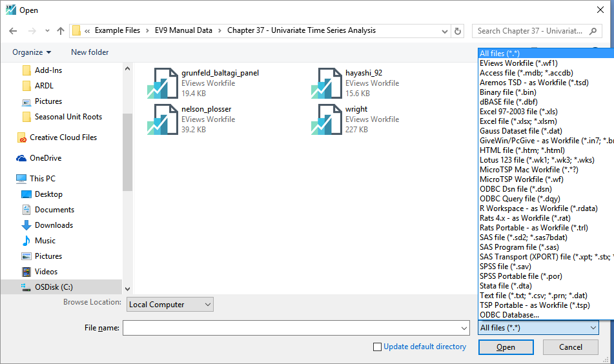Select the hayashi_92 workfile icon
This screenshot has height=364, width=614.
(x=325, y=83)
